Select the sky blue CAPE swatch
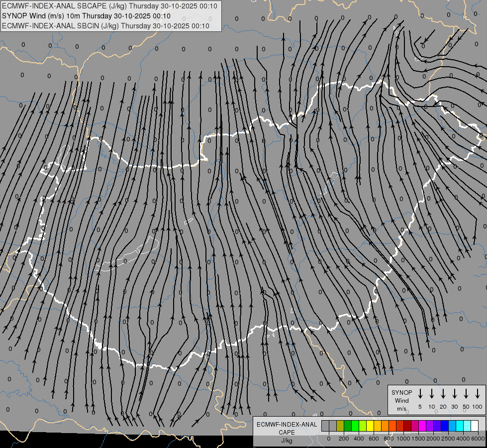The image size is (487, 448). [452, 426]
